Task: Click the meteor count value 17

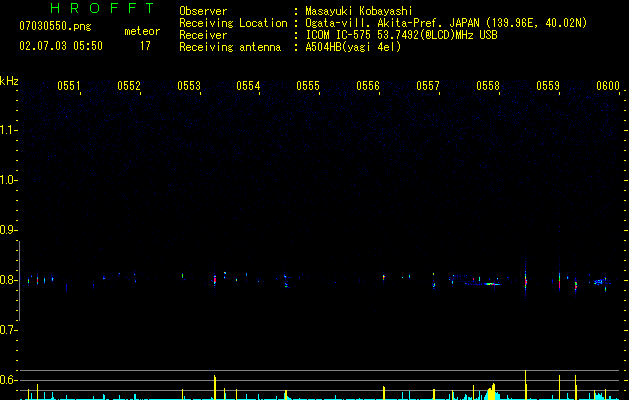Action: 145,46
